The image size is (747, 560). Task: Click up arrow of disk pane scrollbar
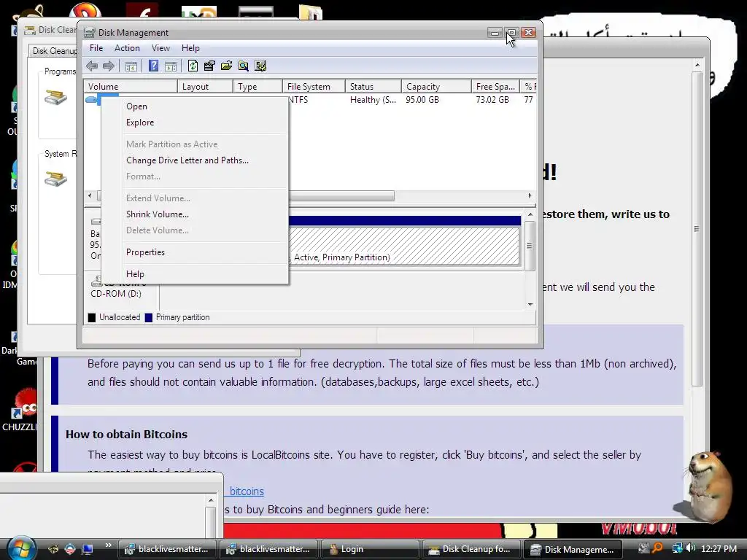[x=530, y=215]
